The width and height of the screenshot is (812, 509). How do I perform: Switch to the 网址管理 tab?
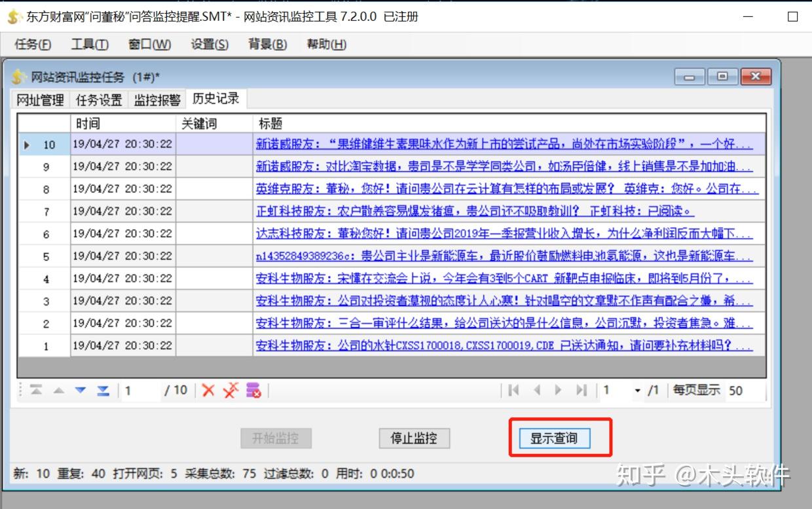[41, 100]
